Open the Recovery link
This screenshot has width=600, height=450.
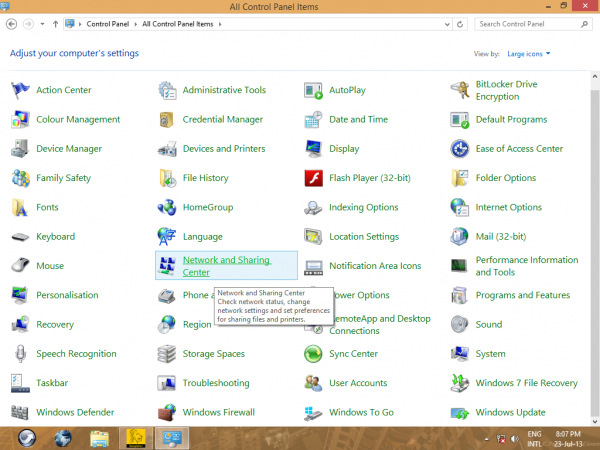tap(55, 324)
